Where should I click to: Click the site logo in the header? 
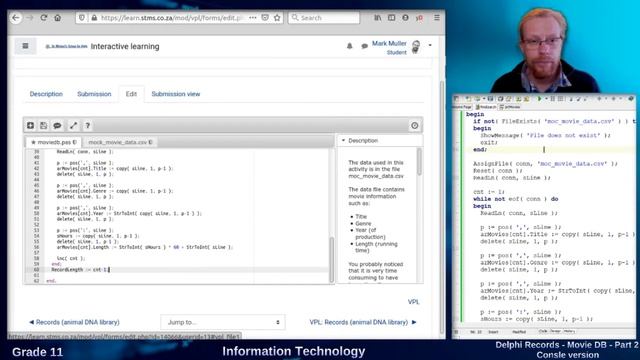point(66,47)
